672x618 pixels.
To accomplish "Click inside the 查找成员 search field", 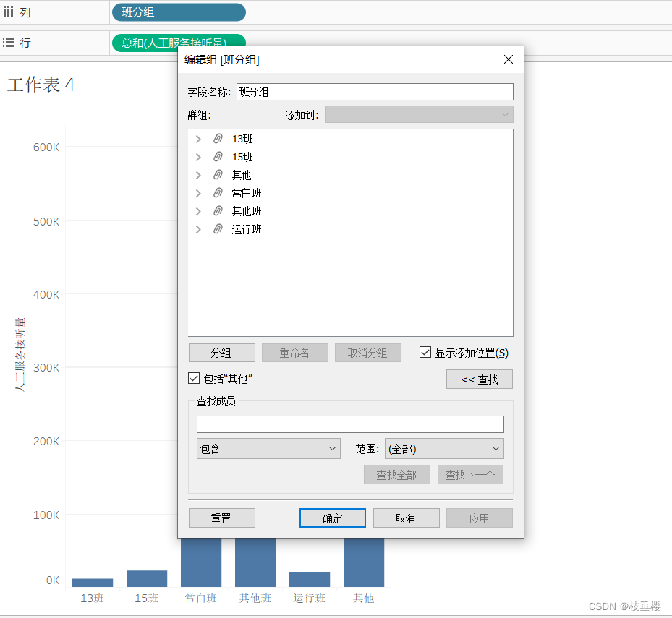I will [x=349, y=424].
